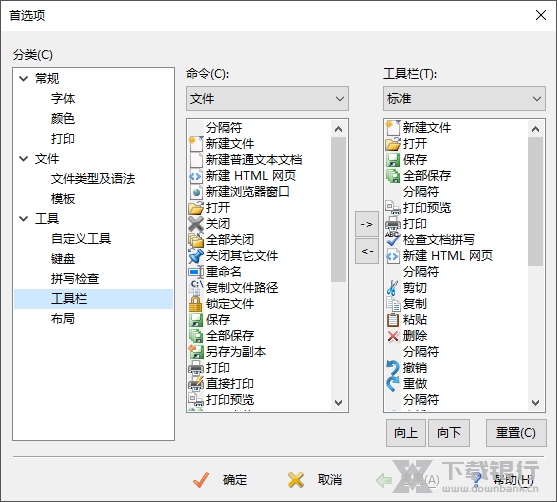The height and width of the screenshot is (502, 557).
Task: Open the 命令 category dropdown showing 文件
Action: pos(267,98)
